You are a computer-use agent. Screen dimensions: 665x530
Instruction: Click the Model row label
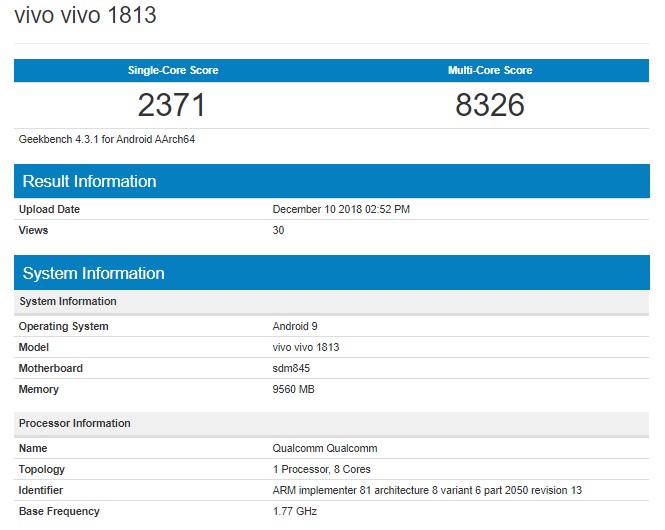pyautogui.click(x=34, y=347)
